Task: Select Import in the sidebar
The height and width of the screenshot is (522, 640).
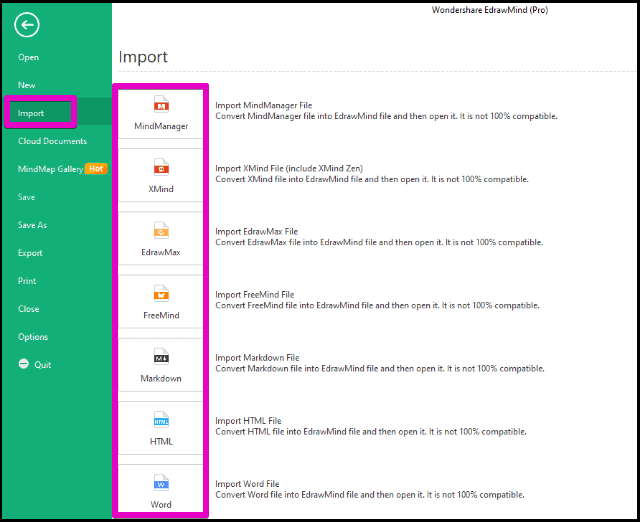Action: point(31,113)
